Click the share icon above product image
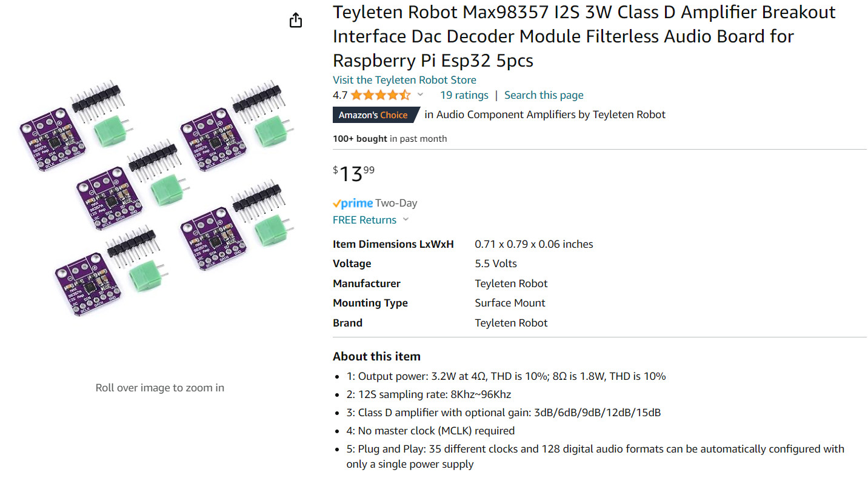This screenshot has height=478, width=868. tap(295, 20)
